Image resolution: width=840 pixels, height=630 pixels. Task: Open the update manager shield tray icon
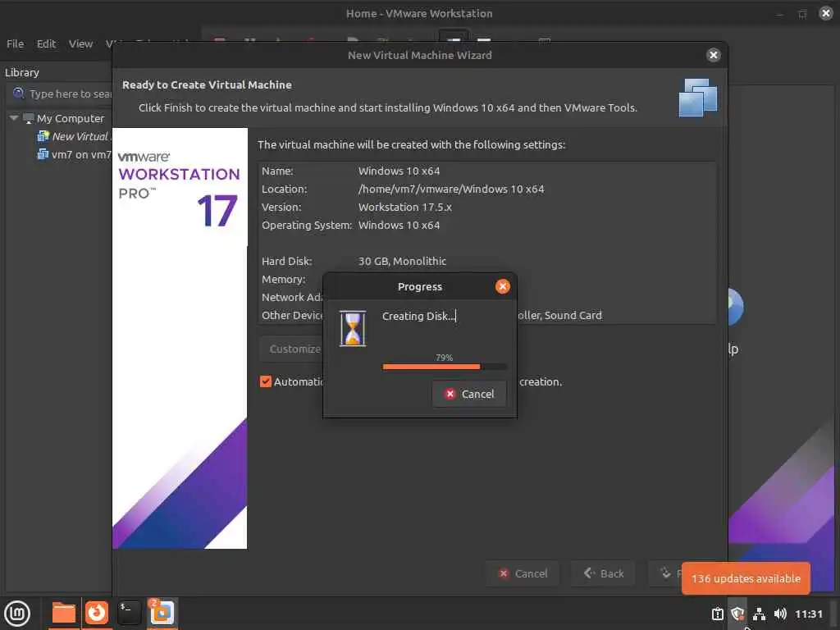737,614
